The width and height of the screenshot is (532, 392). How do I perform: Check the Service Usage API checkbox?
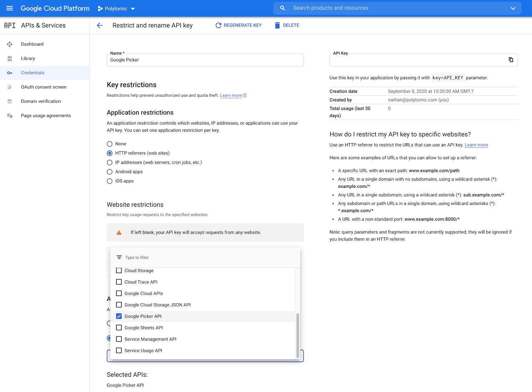point(119,351)
